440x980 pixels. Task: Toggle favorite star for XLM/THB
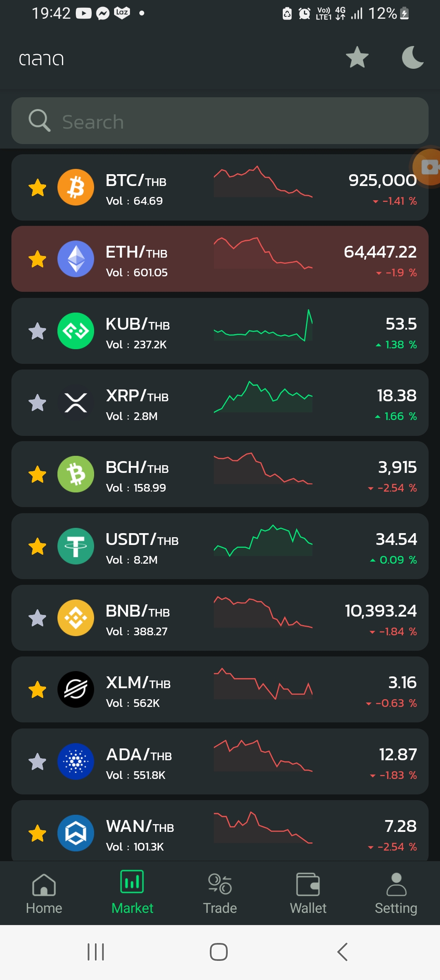coord(37,690)
